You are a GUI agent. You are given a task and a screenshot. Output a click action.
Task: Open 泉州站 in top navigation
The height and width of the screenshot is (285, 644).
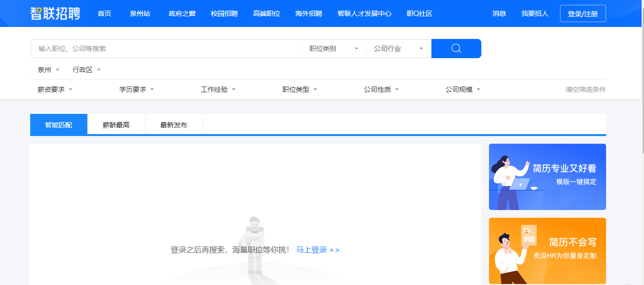[x=140, y=13]
